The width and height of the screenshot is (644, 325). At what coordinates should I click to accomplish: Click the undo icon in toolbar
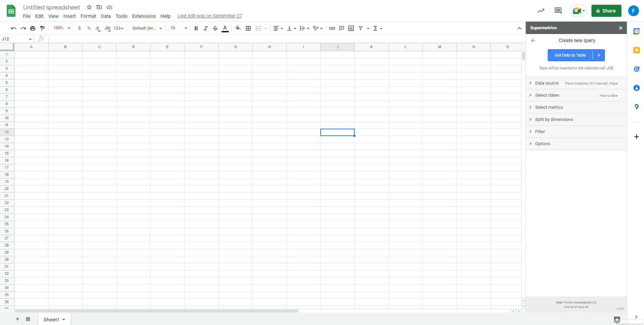[x=13, y=28]
